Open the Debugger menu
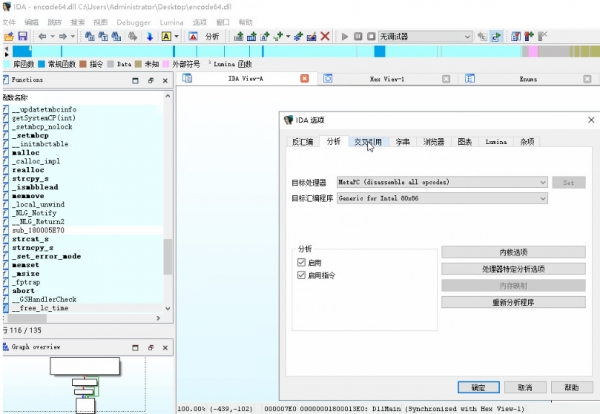This screenshot has width=600, height=414. click(137, 21)
